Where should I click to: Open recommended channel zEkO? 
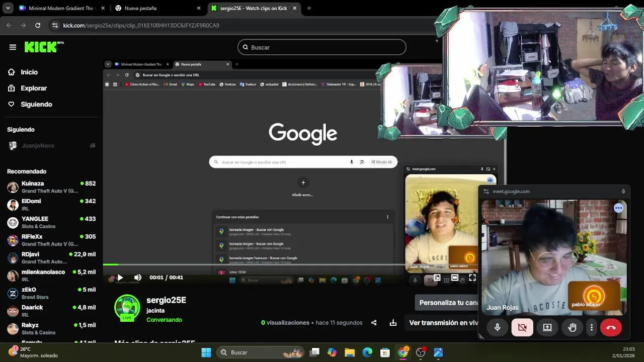click(x=51, y=293)
